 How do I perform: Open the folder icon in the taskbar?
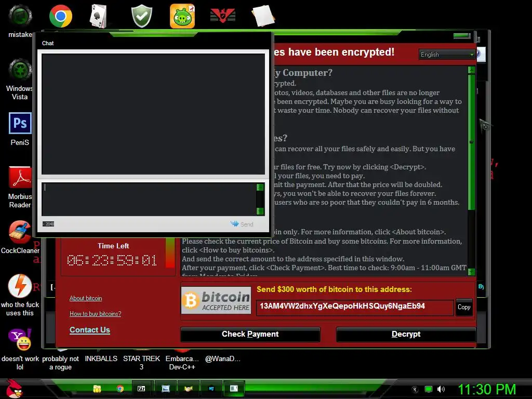[x=97, y=389]
